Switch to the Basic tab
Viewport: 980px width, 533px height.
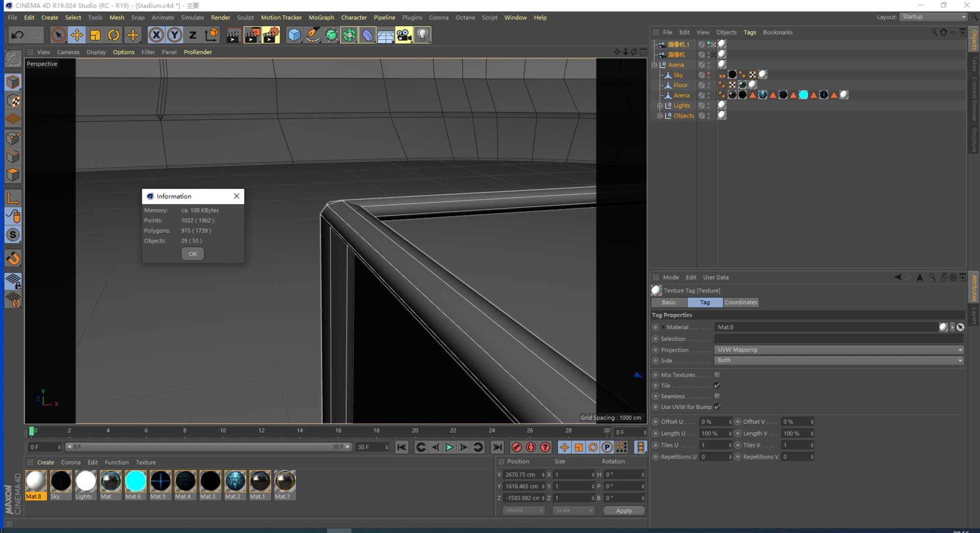pyautogui.click(x=669, y=302)
